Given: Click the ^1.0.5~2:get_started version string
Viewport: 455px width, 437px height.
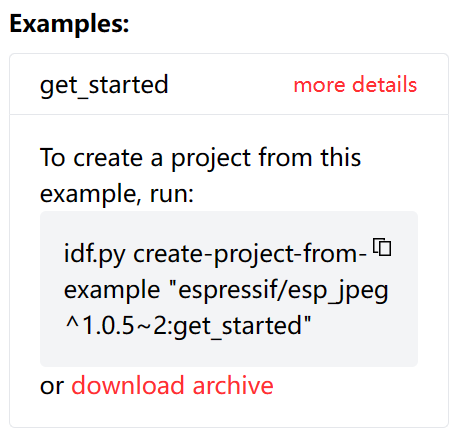Looking at the screenshot, I should [x=188, y=326].
